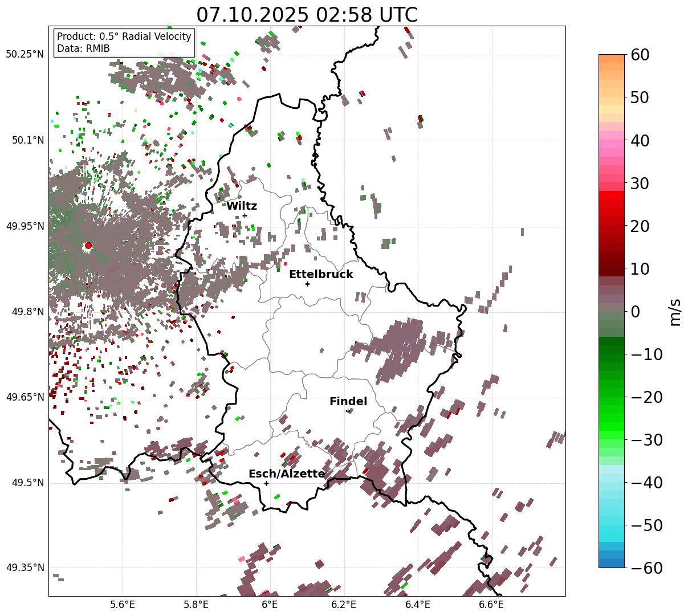Click the 49.65°N latitude label
Viewport: 688px width, 616px height.
pyautogui.click(x=25, y=397)
